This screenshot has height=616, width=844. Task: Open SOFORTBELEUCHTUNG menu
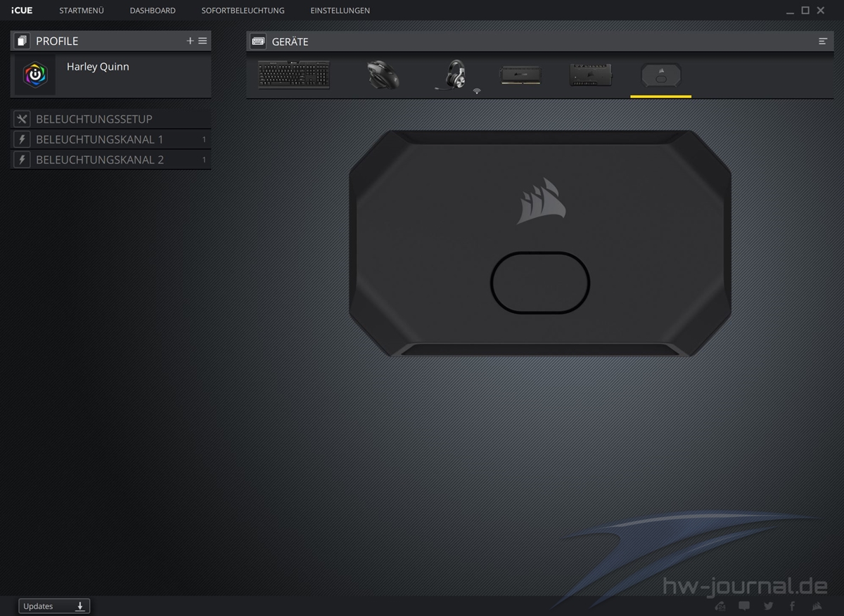click(x=243, y=11)
